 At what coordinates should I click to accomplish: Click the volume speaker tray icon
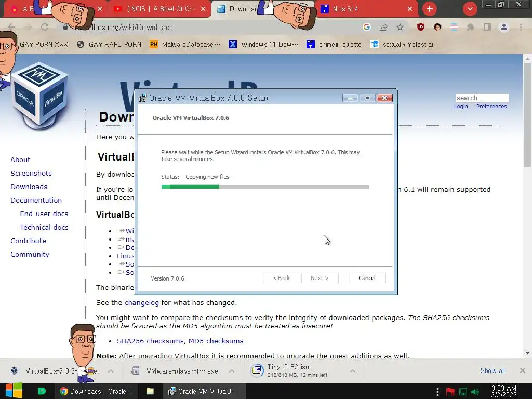point(475,392)
